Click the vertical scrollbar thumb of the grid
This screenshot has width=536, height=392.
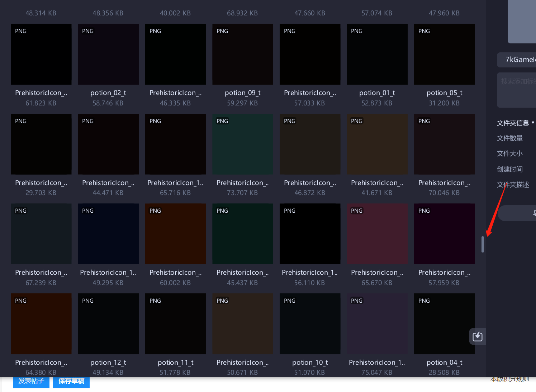[x=483, y=245]
